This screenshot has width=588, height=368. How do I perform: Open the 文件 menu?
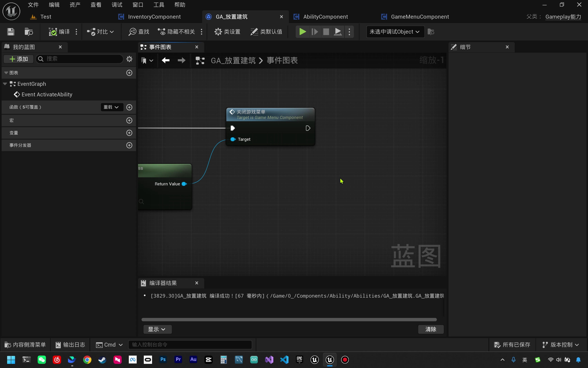coord(33,5)
